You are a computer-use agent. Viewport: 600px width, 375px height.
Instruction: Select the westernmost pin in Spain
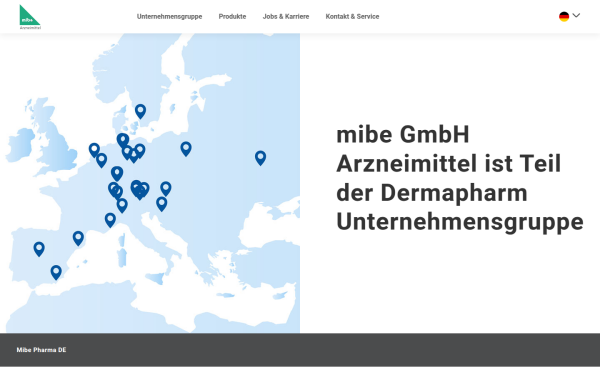coord(39,249)
